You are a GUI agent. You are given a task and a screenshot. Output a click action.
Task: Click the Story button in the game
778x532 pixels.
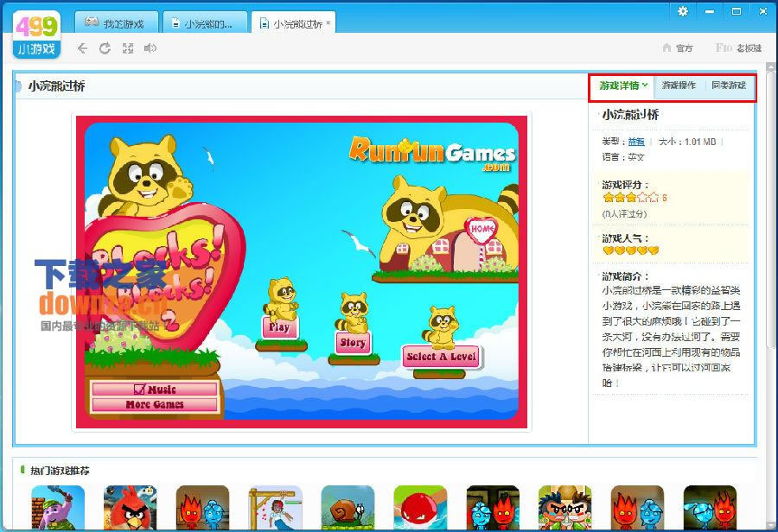[353, 343]
